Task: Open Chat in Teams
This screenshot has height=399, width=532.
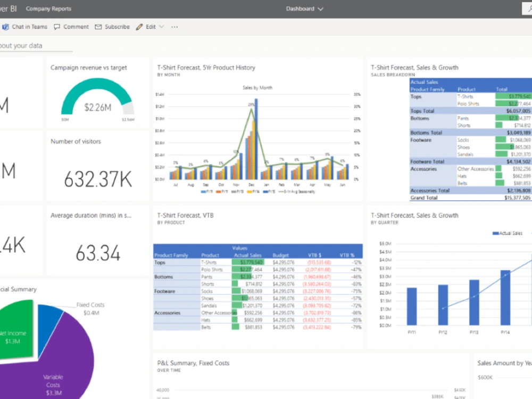Action: 26,27
